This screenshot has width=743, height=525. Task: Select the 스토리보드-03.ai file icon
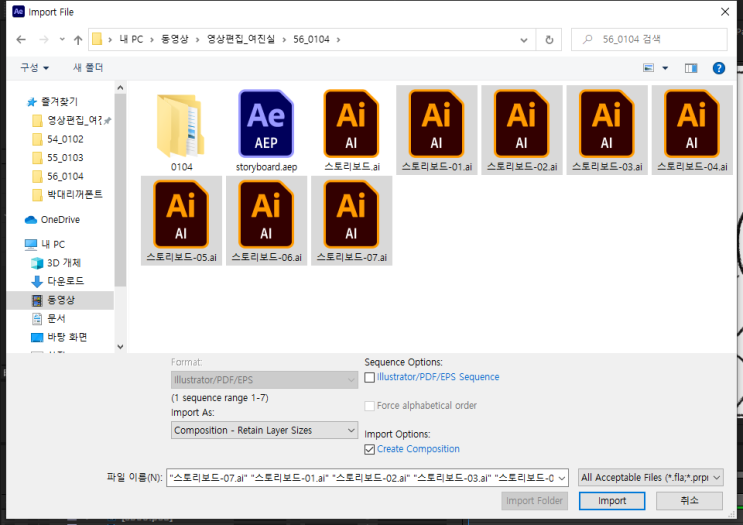pos(607,124)
